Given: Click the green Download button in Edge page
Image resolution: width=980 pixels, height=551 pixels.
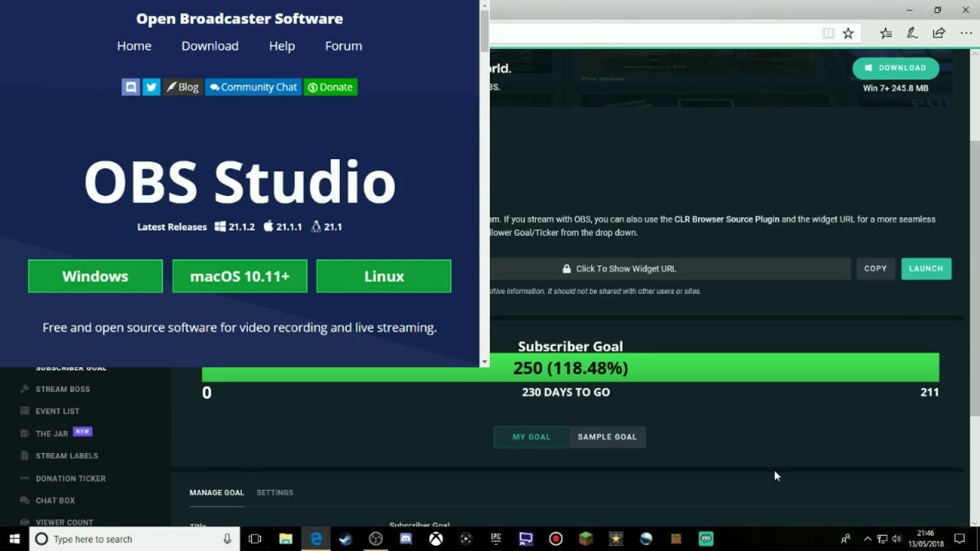Looking at the screenshot, I should [896, 68].
